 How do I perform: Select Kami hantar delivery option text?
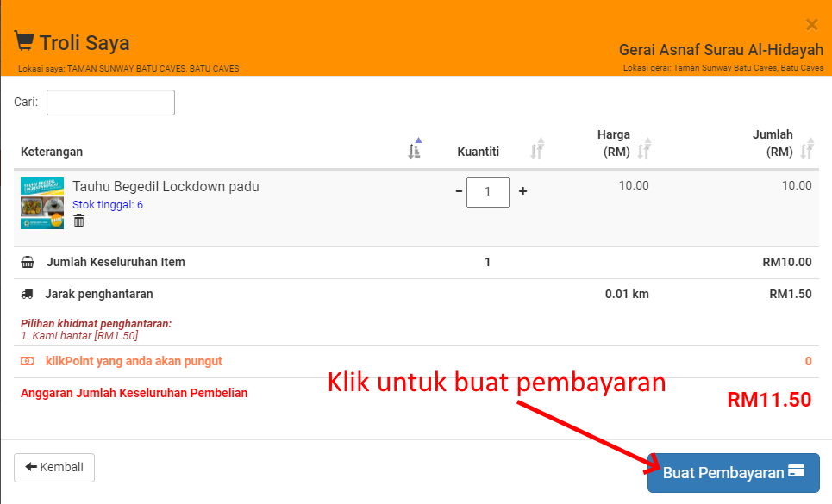pos(79,336)
